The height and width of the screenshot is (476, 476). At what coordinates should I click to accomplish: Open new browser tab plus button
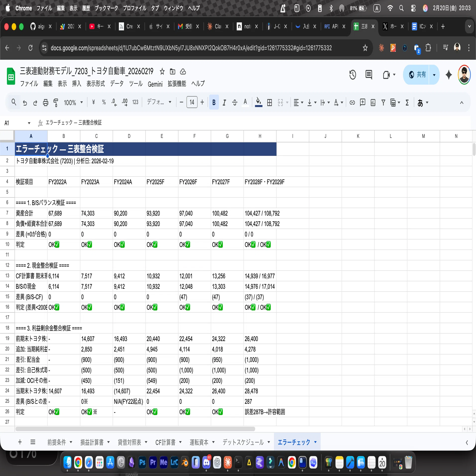click(443, 26)
